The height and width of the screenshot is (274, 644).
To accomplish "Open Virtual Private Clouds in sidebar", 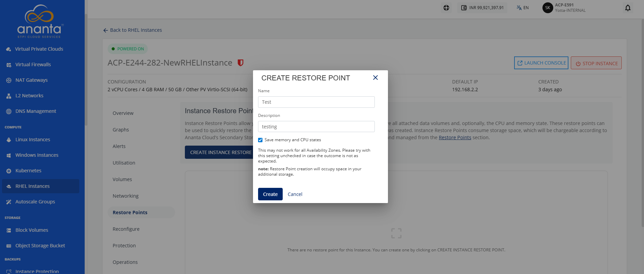I will pyautogui.click(x=39, y=49).
